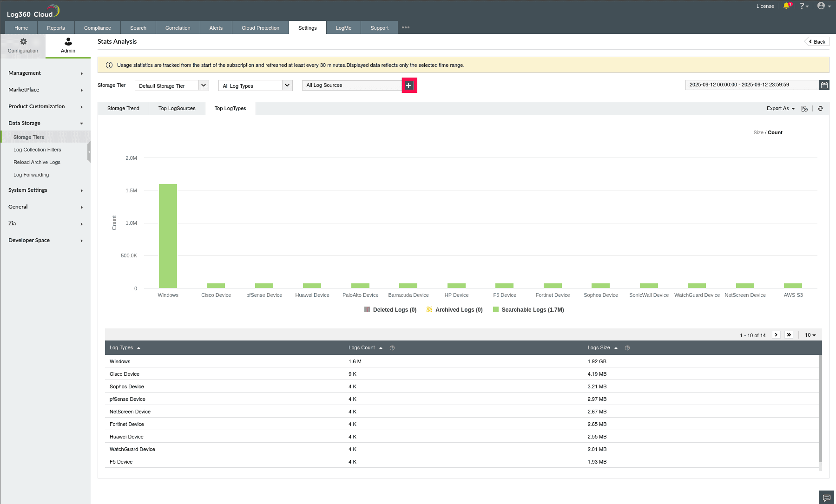This screenshot has height=504, width=836.
Task: Expand the Product Customization section
Action: [46, 106]
